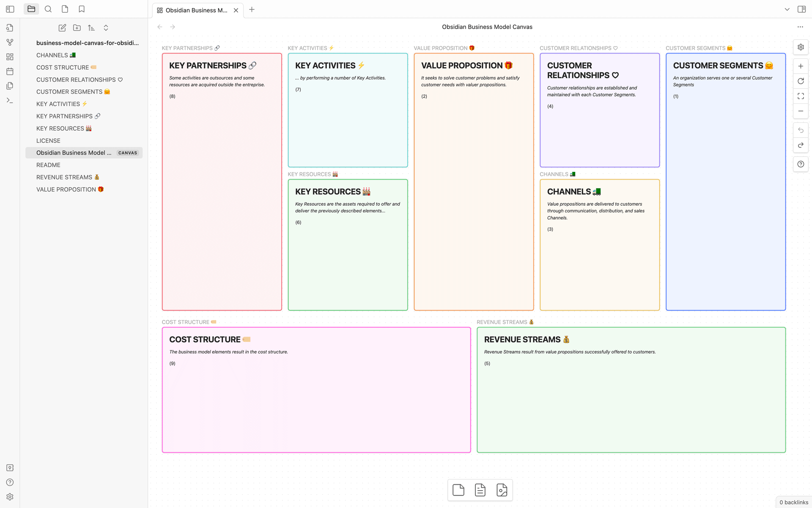
Task: Expand or collapse all folders
Action: point(106,28)
